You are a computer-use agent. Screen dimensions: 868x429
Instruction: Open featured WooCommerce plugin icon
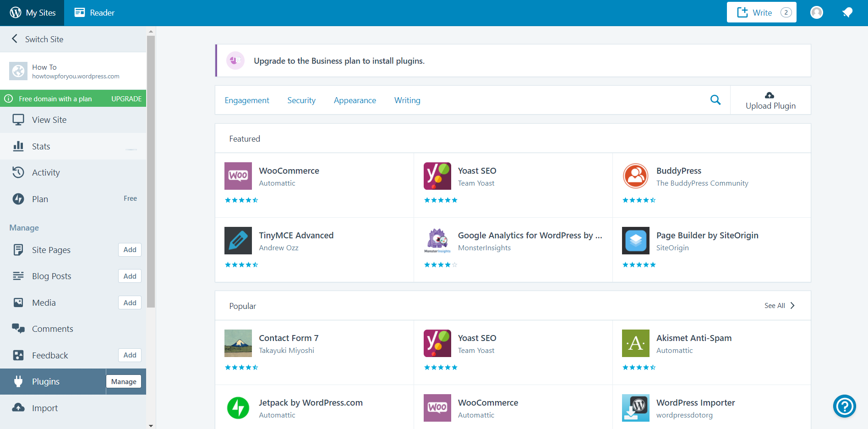pyautogui.click(x=238, y=176)
